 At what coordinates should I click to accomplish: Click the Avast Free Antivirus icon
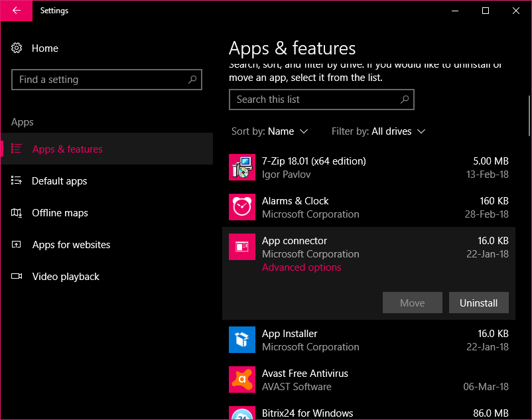(x=242, y=380)
